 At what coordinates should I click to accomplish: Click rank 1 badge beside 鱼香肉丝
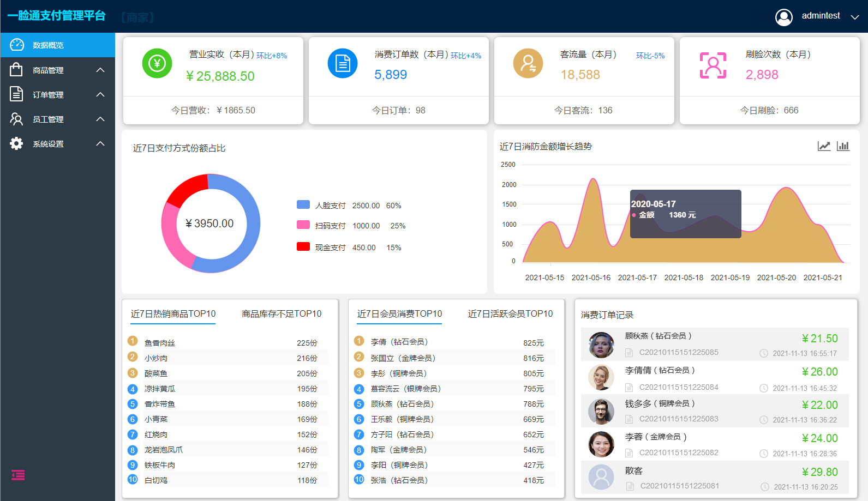(x=133, y=341)
